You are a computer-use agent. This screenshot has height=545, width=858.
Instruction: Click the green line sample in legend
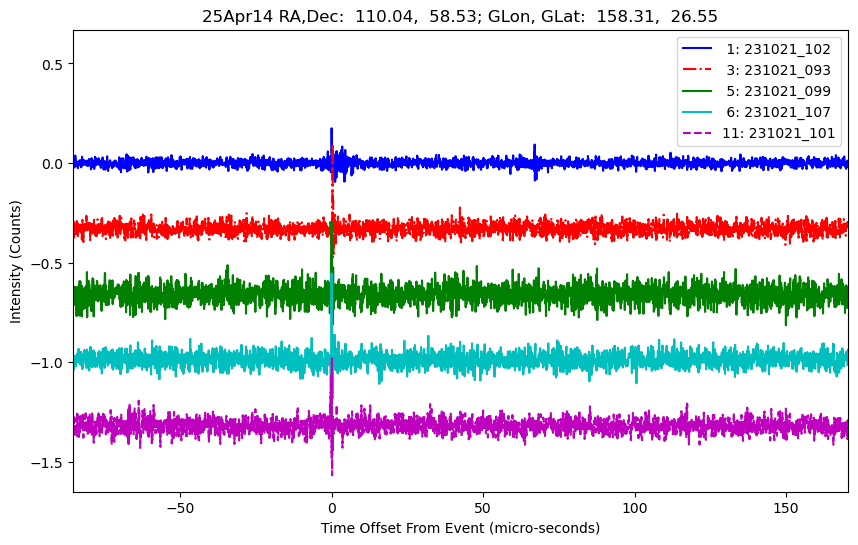point(697,91)
